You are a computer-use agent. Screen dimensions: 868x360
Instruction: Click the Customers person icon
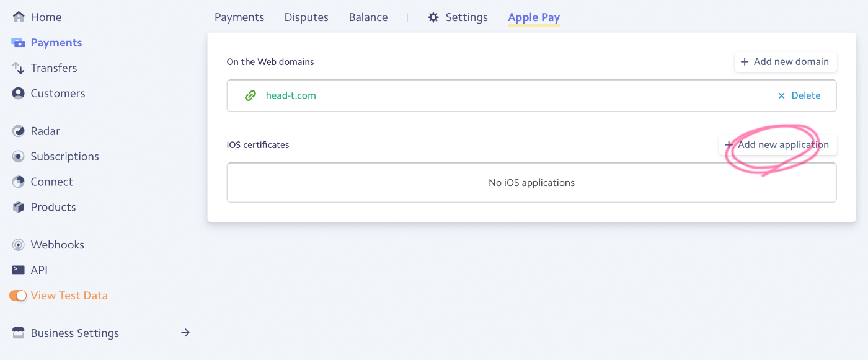19,94
